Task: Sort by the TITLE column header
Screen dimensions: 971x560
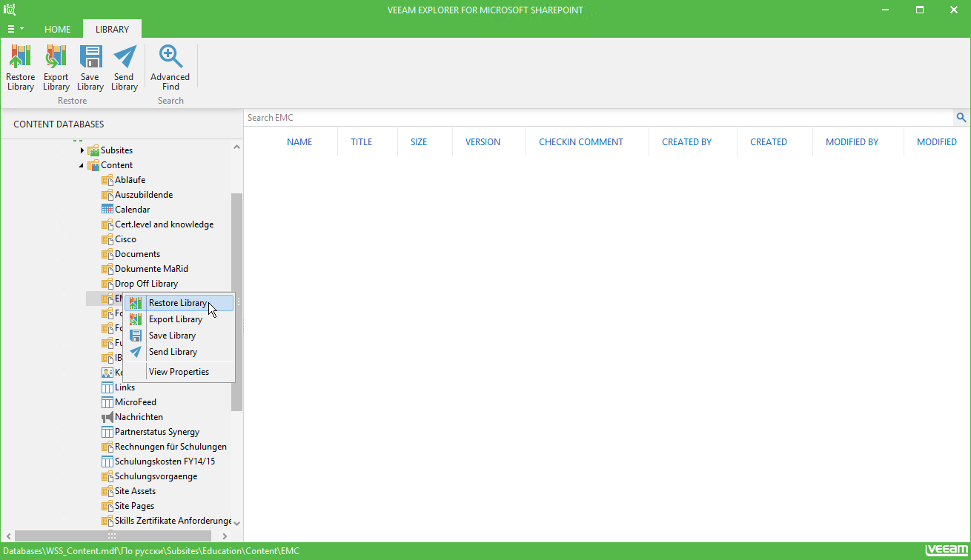Action: pyautogui.click(x=362, y=142)
